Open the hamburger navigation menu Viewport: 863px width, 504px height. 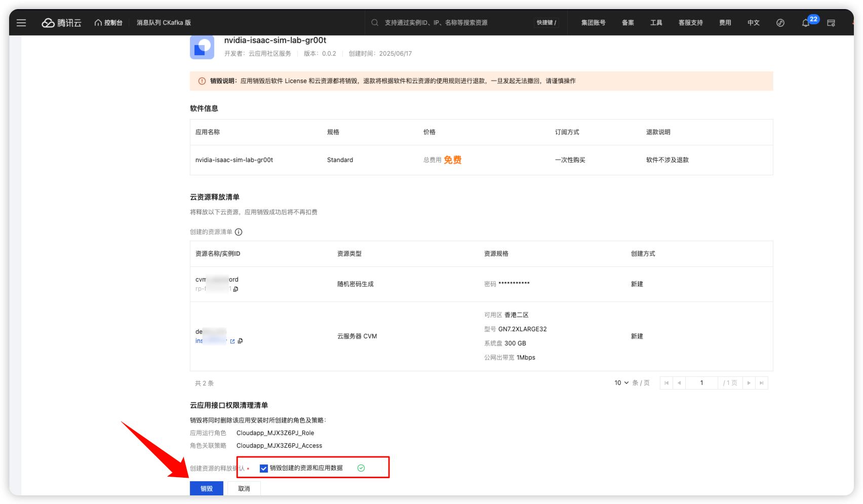[x=21, y=23]
